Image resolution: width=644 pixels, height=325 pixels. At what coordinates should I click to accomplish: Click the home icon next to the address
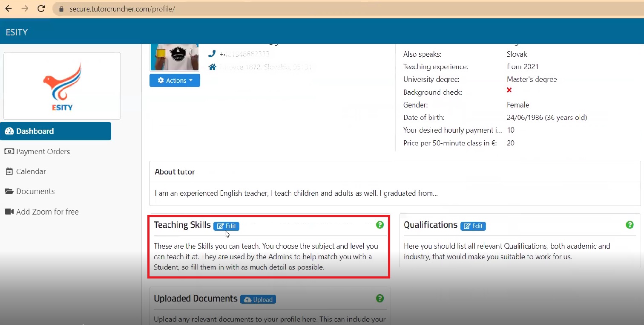point(212,67)
